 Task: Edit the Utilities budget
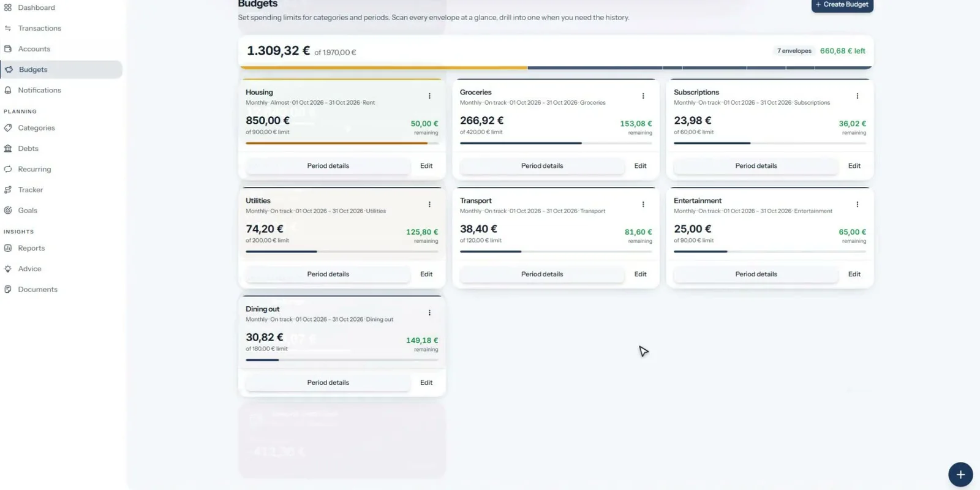pyautogui.click(x=426, y=274)
